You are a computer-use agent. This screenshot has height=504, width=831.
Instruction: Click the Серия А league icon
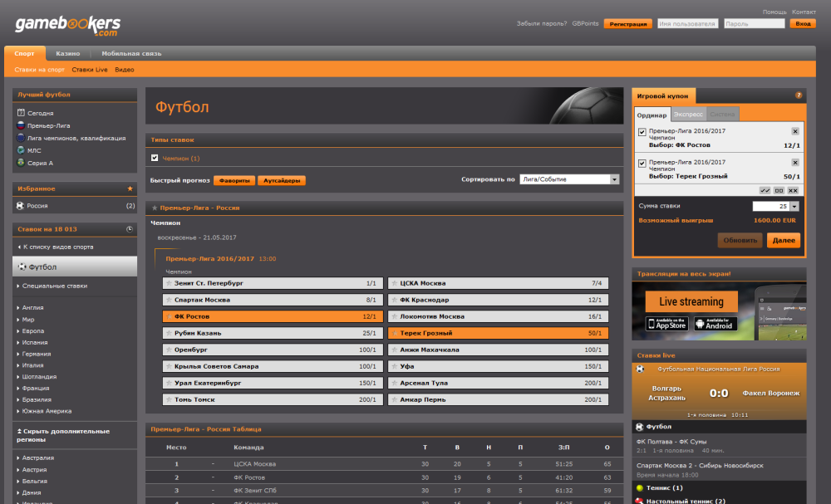[x=21, y=163]
